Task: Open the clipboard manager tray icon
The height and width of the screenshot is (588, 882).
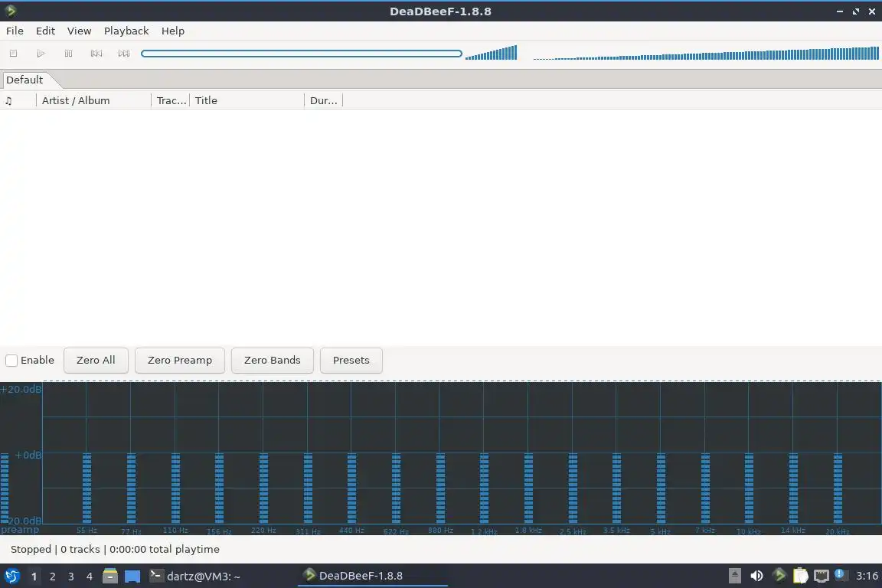Action: (x=800, y=576)
